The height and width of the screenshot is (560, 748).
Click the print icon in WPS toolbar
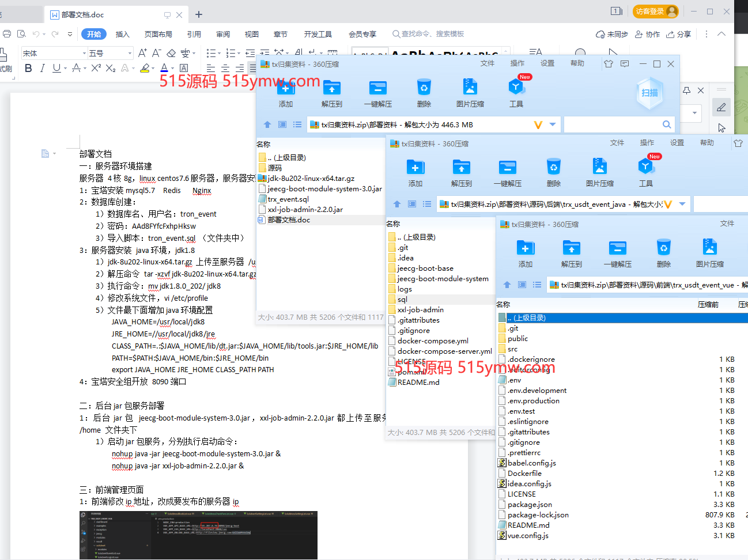click(x=7, y=34)
